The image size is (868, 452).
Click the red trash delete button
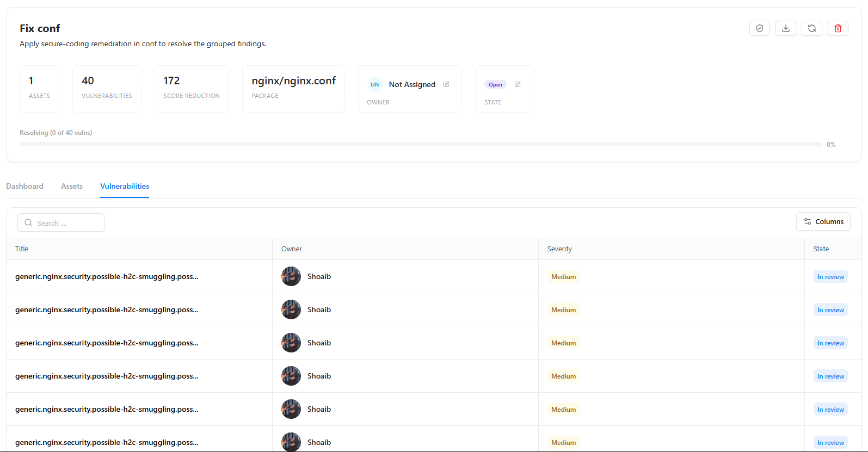838,28
